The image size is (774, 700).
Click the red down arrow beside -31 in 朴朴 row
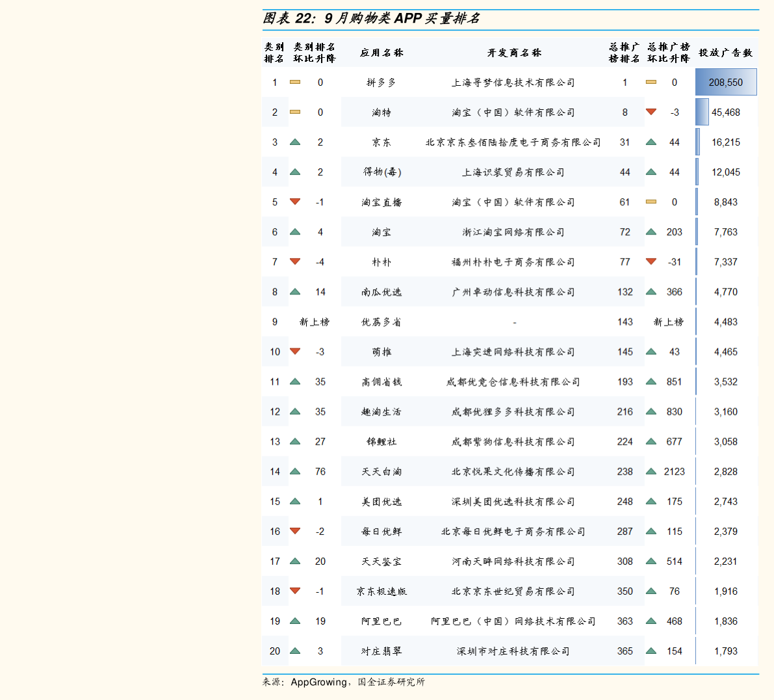651,262
